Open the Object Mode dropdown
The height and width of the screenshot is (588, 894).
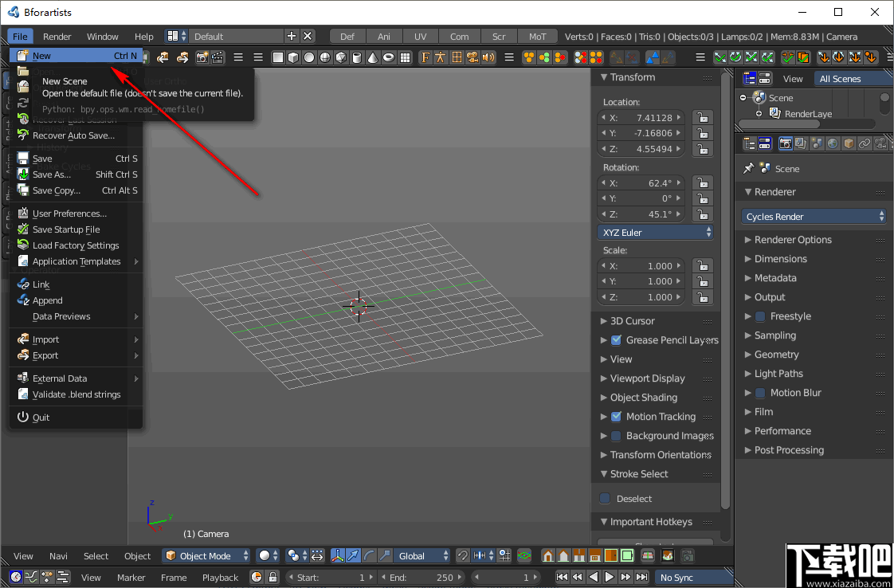pyautogui.click(x=206, y=555)
